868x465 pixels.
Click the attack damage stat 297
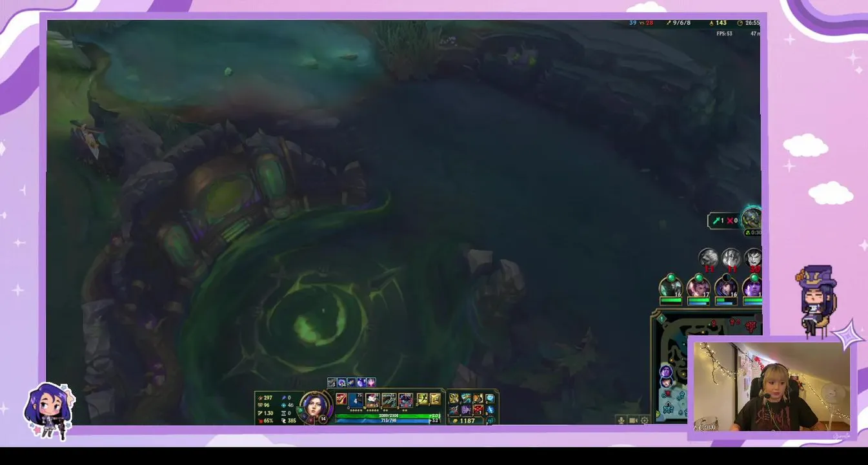click(265, 398)
